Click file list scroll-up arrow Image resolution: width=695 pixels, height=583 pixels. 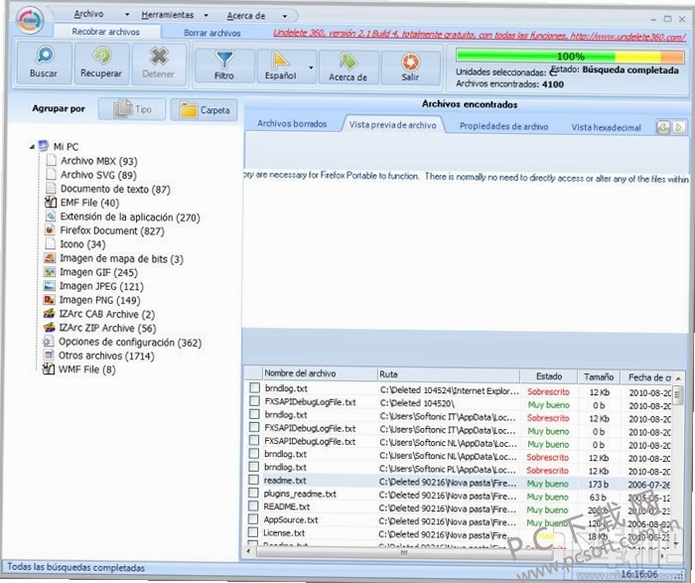[x=678, y=379]
